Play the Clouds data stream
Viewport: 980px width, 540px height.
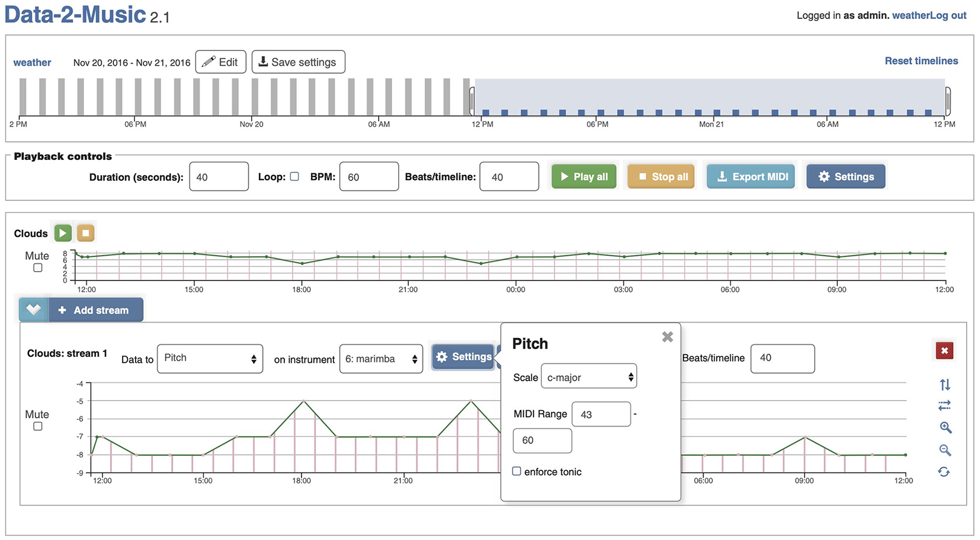[63, 233]
